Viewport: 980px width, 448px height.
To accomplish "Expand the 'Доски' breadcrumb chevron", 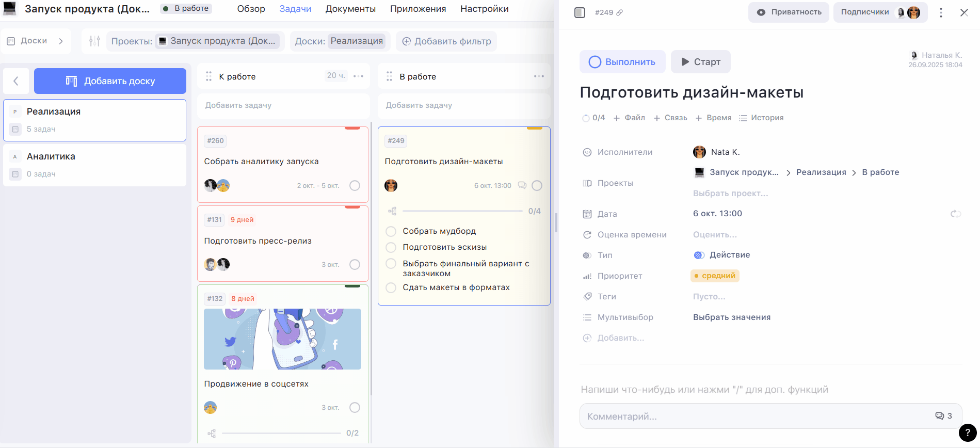I will (x=61, y=41).
